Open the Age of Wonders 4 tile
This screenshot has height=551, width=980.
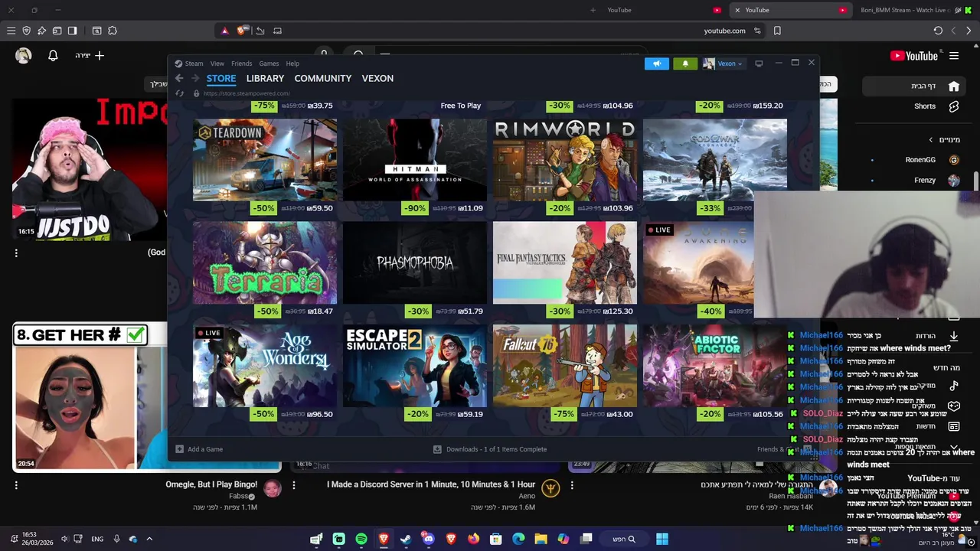[265, 366]
